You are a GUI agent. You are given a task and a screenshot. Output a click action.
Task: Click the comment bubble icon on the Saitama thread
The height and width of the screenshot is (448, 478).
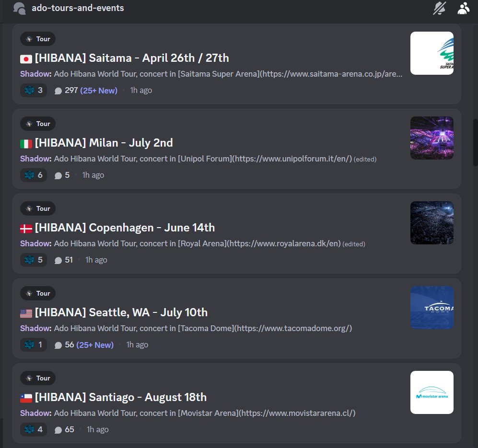click(x=58, y=90)
